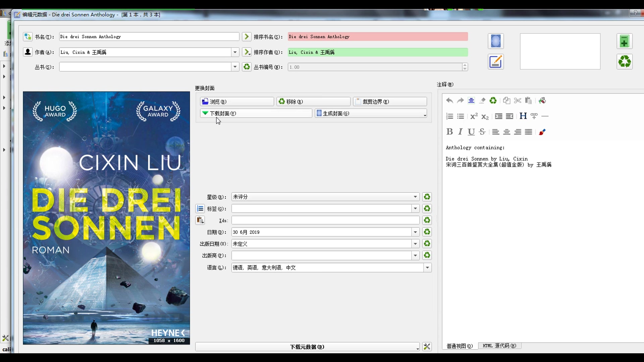Click the Ids input field
The height and width of the screenshot is (362, 644).
325,220
